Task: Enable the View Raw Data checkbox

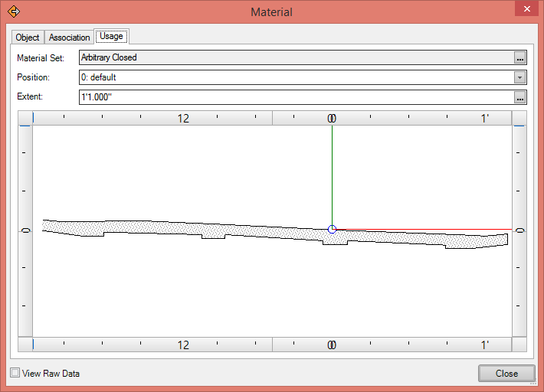Action: [x=15, y=373]
